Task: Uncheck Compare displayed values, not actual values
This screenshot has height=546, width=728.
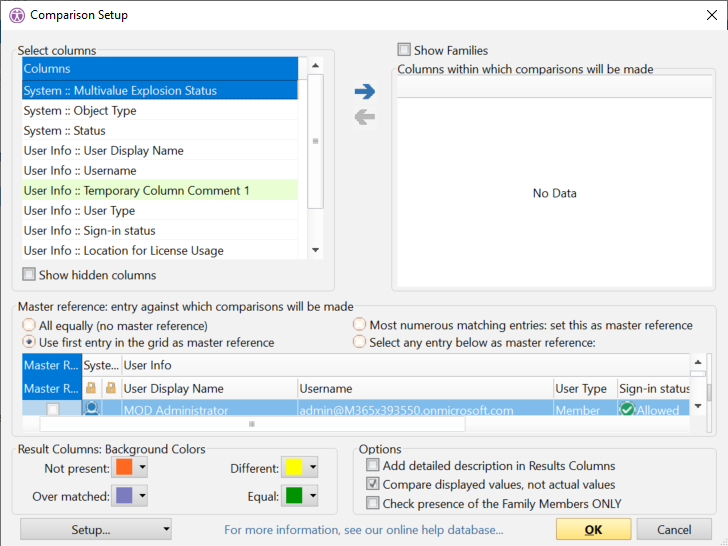Action: (373, 484)
